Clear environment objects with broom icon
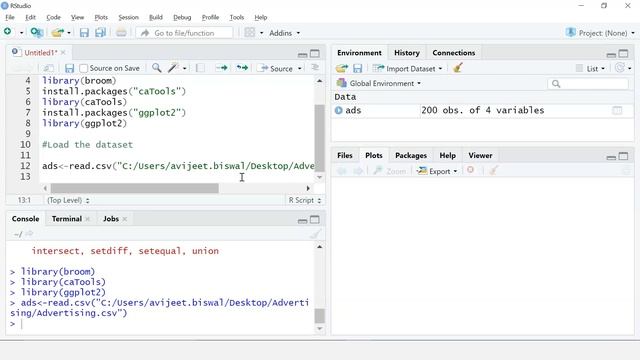Viewport: 640px width, 360px height. [x=458, y=68]
